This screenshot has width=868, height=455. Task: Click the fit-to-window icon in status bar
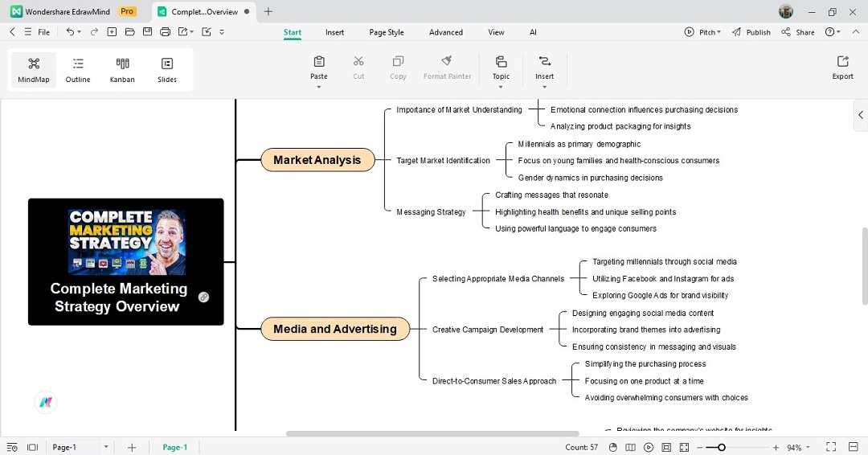pyautogui.click(x=684, y=447)
